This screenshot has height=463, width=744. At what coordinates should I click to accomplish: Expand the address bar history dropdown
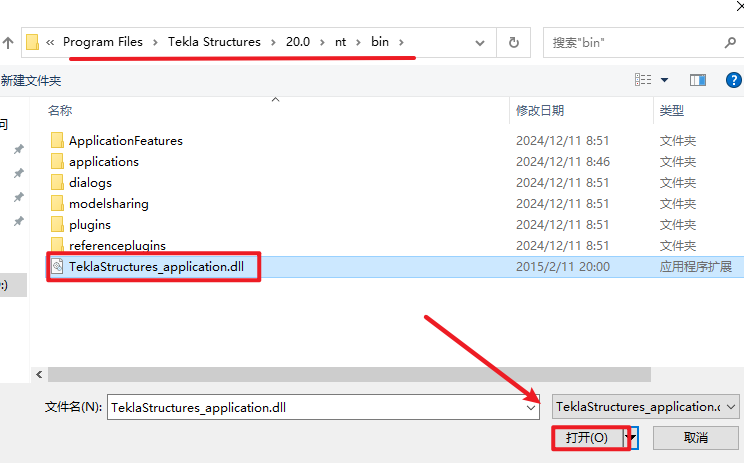480,43
